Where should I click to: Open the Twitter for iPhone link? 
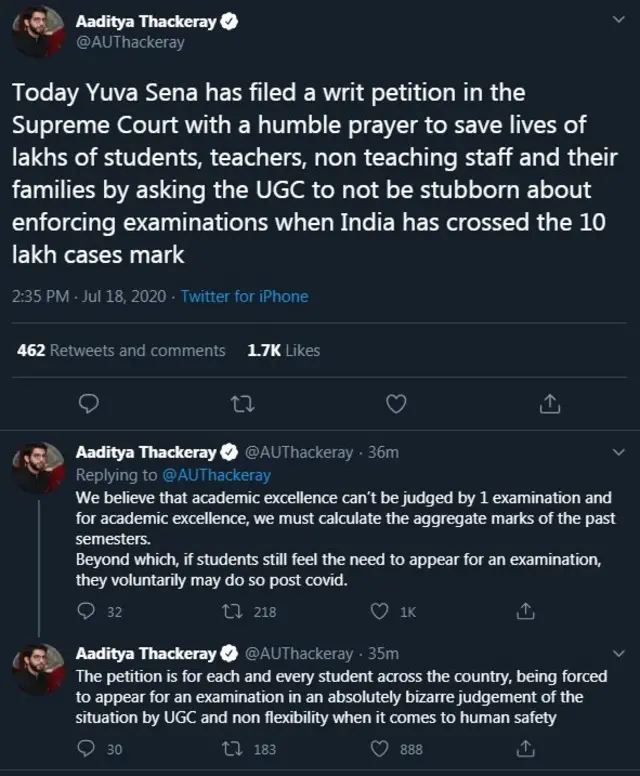click(244, 296)
